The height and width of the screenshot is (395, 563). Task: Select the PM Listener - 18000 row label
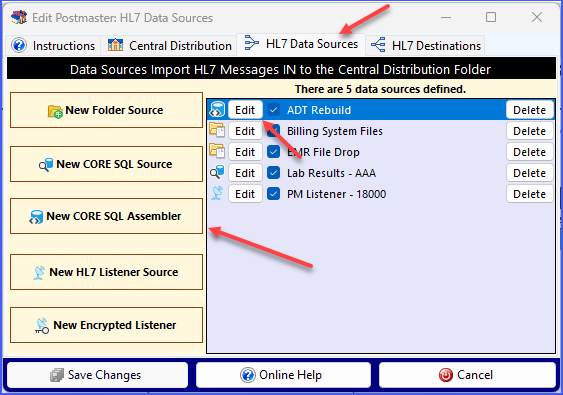point(336,194)
